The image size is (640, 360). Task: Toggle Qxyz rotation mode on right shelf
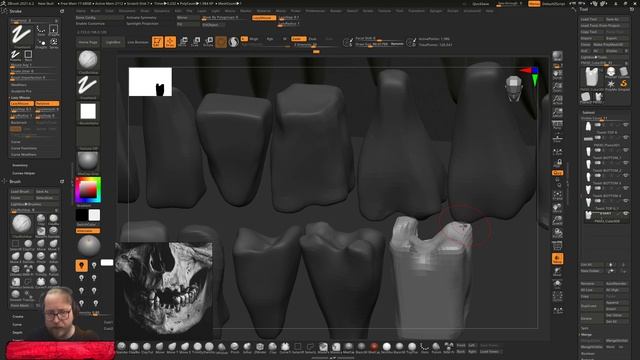[557, 173]
